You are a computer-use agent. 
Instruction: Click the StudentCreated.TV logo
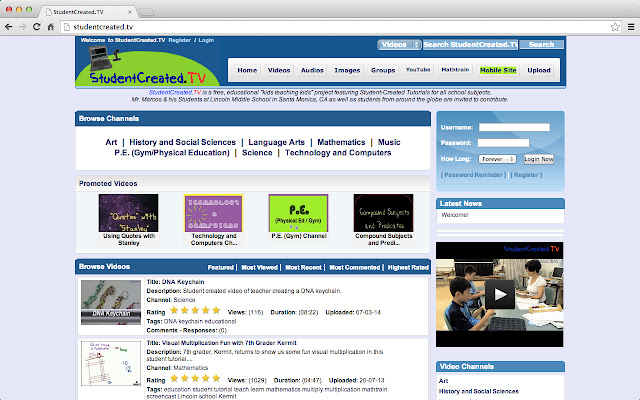click(148, 66)
